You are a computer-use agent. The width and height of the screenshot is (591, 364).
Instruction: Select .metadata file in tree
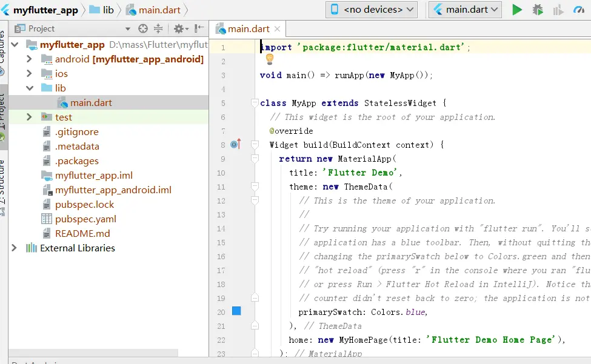coord(77,147)
